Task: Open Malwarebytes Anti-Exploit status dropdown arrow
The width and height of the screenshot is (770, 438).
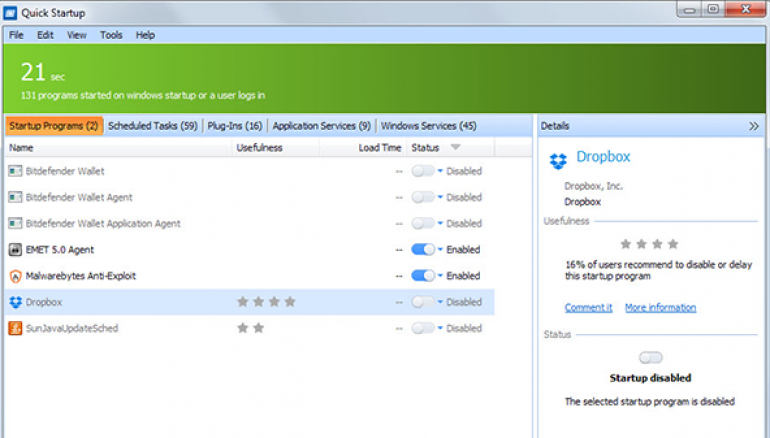Action: 440,275
